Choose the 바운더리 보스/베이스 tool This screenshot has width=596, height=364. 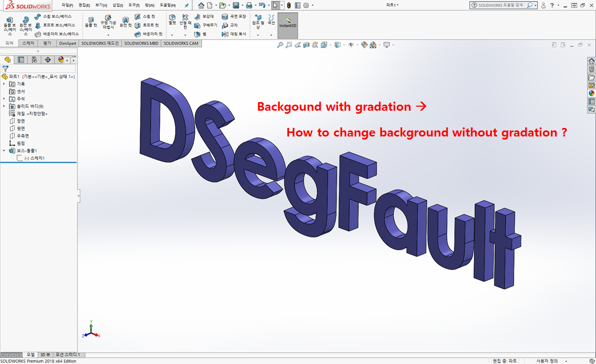tap(57, 34)
